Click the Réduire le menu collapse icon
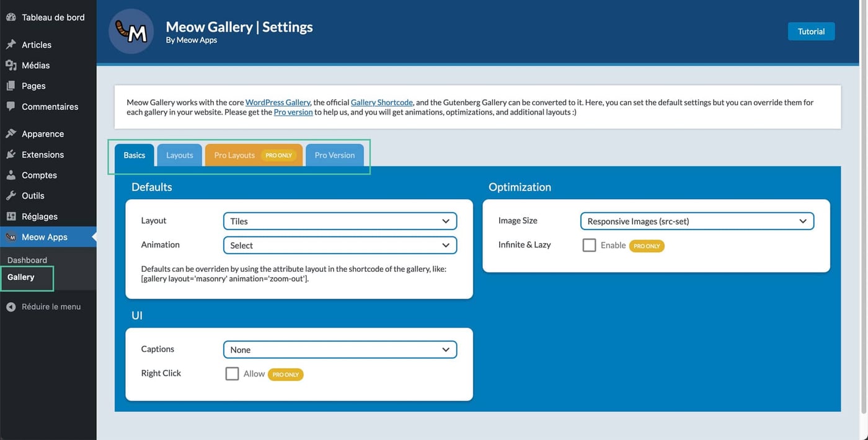The width and height of the screenshot is (868, 440). [10, 306]
